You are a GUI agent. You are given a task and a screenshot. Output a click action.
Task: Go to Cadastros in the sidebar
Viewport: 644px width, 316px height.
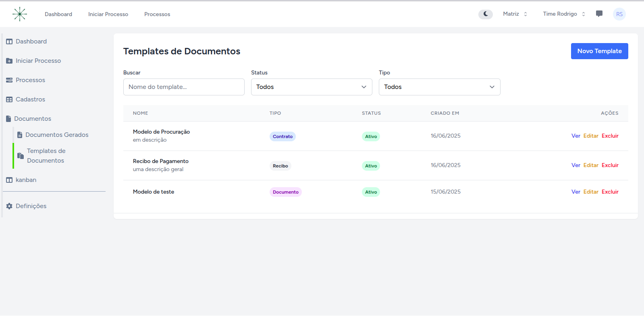30,99
